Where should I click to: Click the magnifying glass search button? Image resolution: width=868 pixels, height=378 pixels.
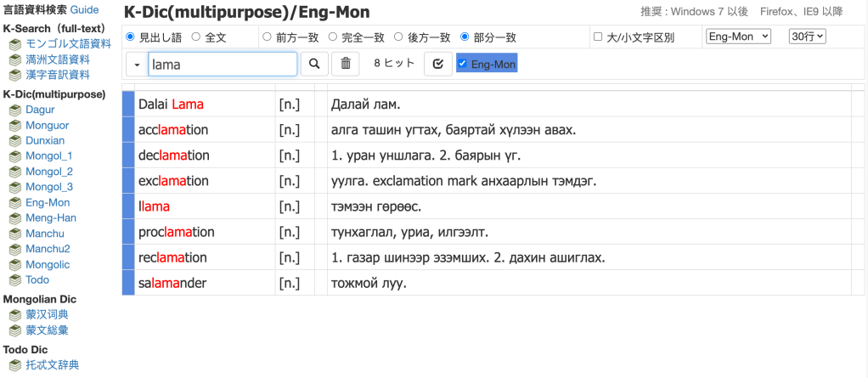tap(313, 64)
